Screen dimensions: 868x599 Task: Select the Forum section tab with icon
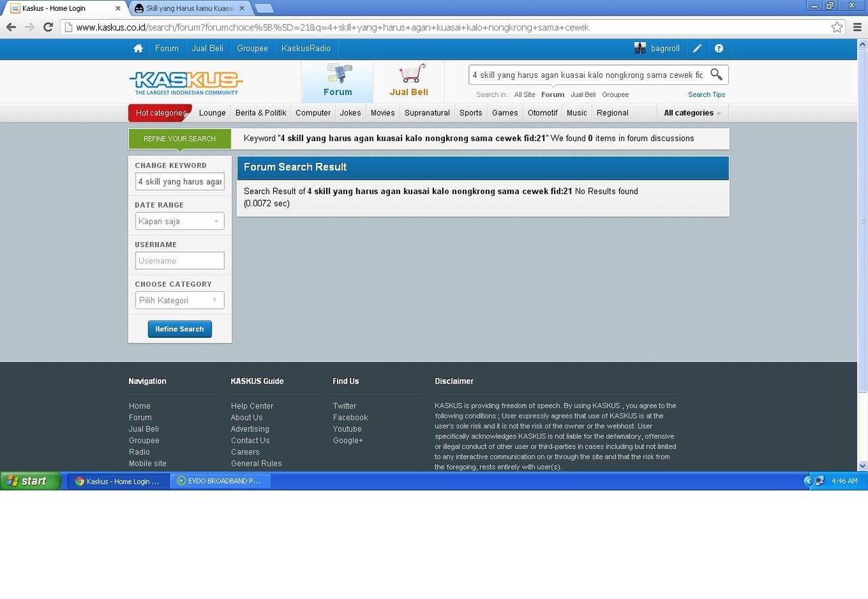click(x=337, y=81)
